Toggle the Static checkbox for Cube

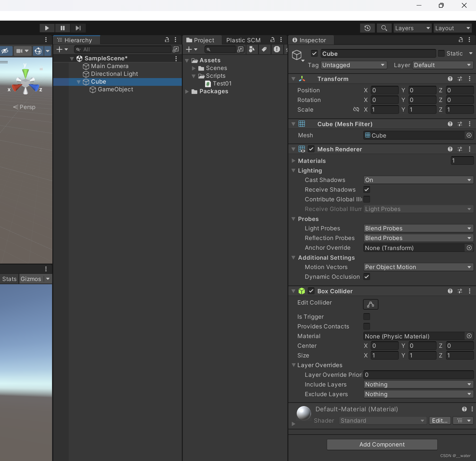(x=441, y=53)
